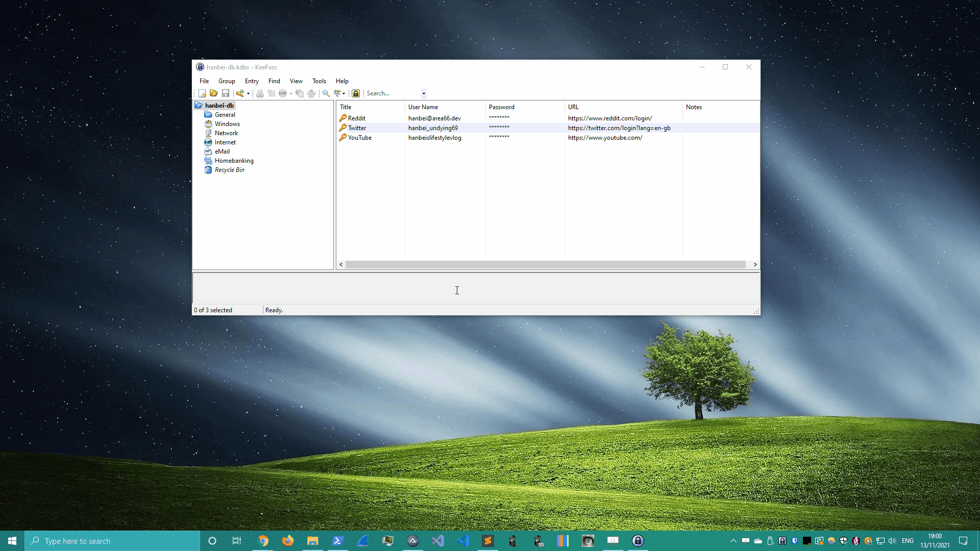980x551 pixels.
Task: Click the entry list scroll right arrow
Action: 755,265
